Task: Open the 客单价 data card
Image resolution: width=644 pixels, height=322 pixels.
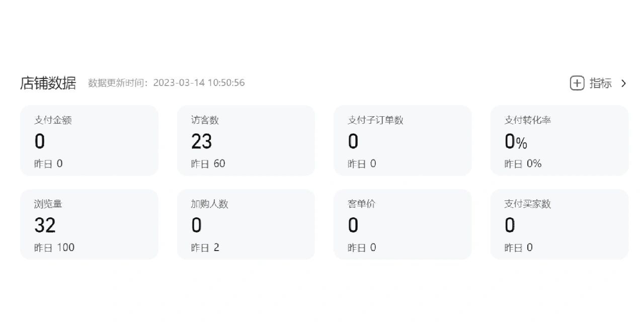Action: tap(403, 224)
